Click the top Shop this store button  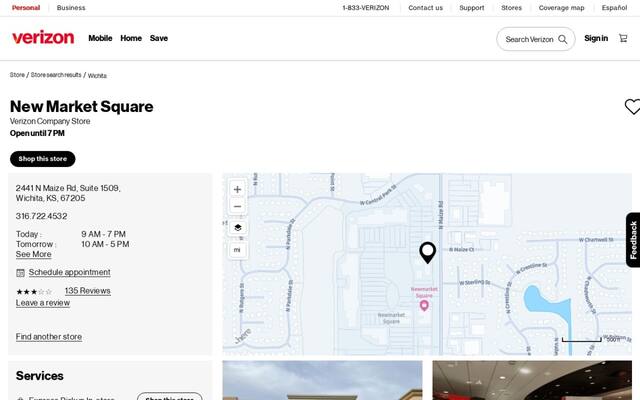(x=42, y=159)
